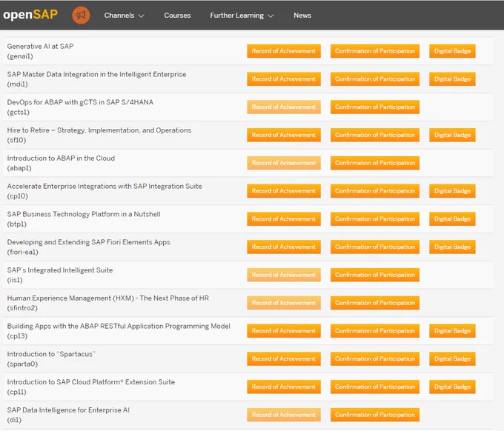This screenshot has height=431, width=504.
Task: Click title 'Accelerate Enterprise Integrations with SAP Integration Suite'
Action: 105,186
